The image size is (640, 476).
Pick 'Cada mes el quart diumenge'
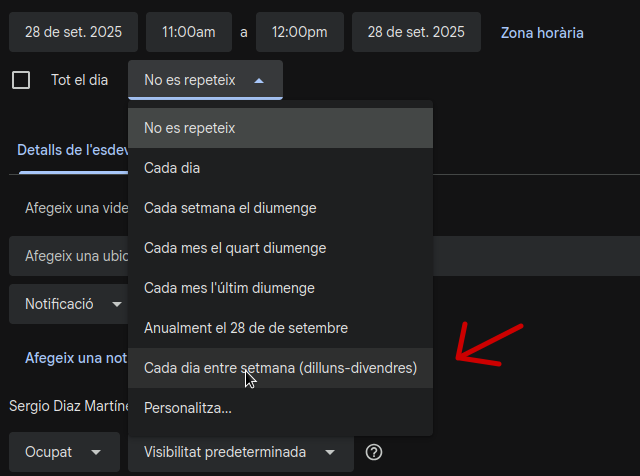(280, 248)
